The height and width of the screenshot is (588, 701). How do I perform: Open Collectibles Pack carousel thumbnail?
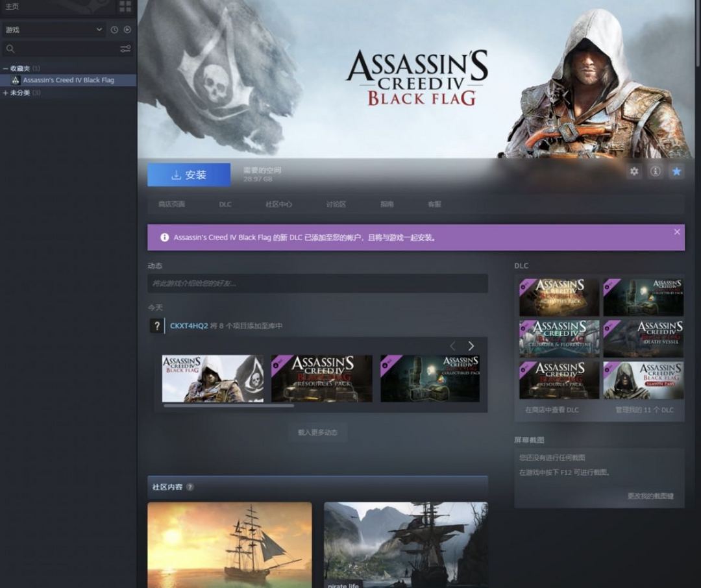point(430,379)
